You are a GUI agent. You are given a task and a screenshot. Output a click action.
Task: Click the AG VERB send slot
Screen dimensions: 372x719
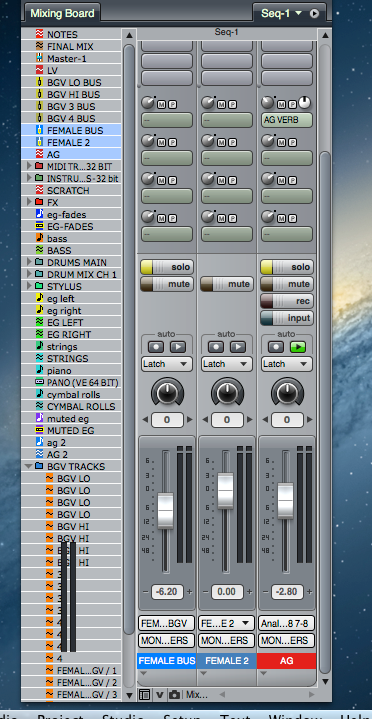pos(287,120)
